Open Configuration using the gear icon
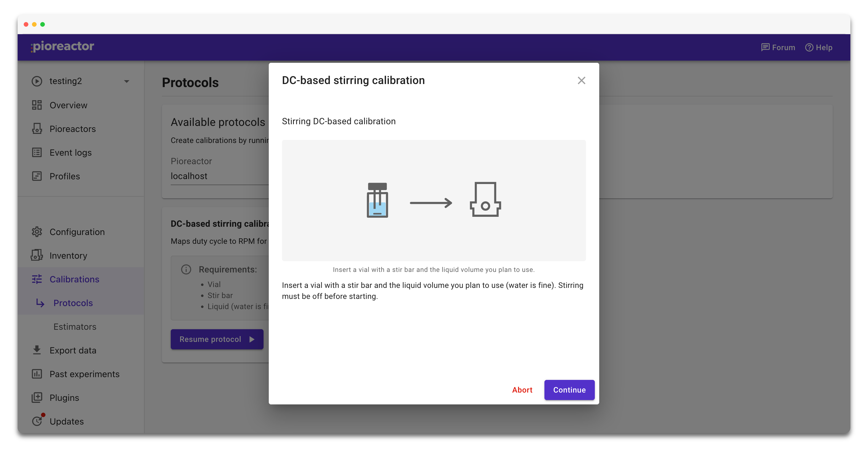The height and width of the screenshot is (454, 868). [37, 232]
